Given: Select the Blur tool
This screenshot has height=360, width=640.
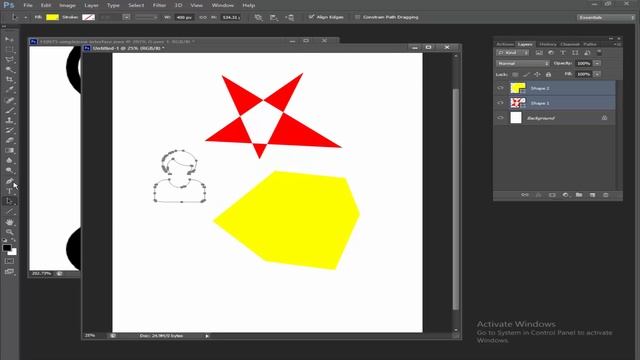Looking at the screenshot, I should click(x=10, y=160).
